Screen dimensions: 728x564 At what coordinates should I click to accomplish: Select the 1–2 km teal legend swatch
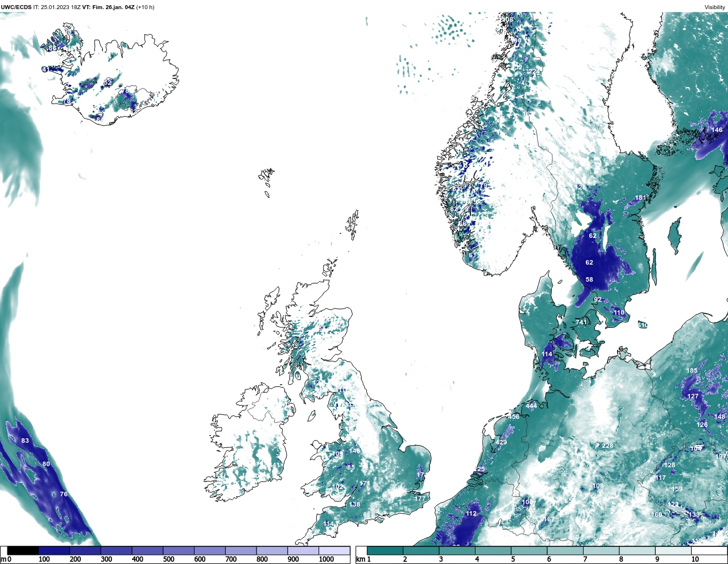pos(385,551)
